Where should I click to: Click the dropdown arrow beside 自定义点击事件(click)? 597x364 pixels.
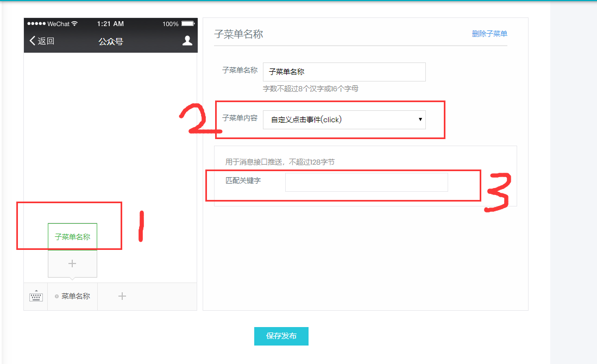pos(420,120)
